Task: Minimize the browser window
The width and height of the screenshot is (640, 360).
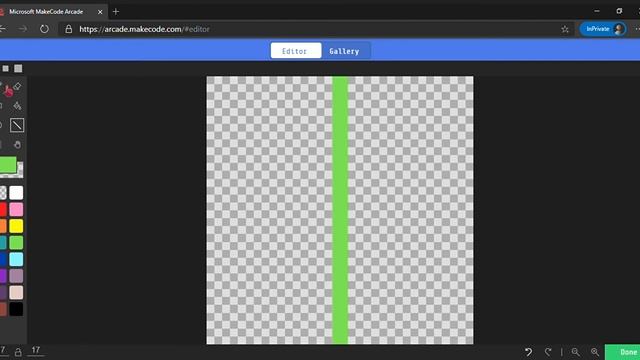Action: (x=597, y=11)
